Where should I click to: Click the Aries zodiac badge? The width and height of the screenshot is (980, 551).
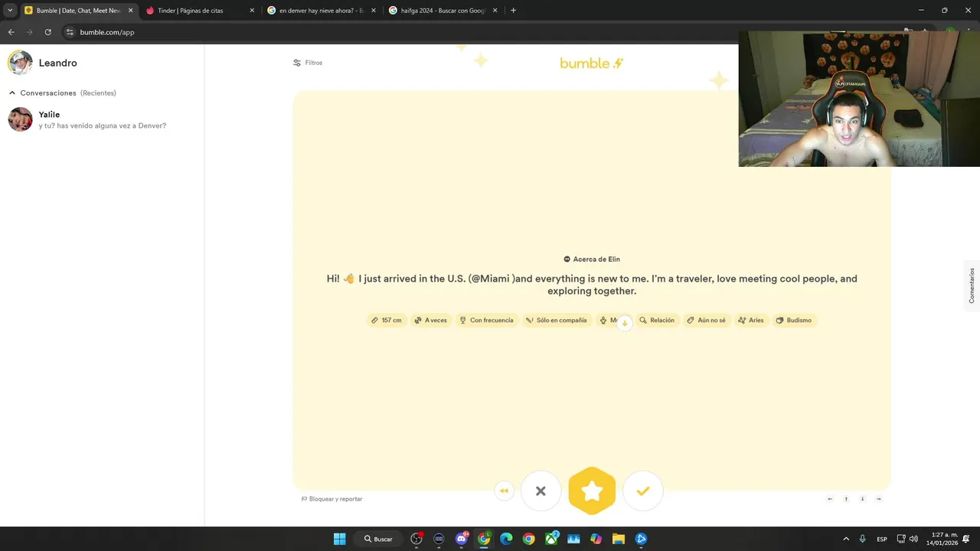(750, 320)
